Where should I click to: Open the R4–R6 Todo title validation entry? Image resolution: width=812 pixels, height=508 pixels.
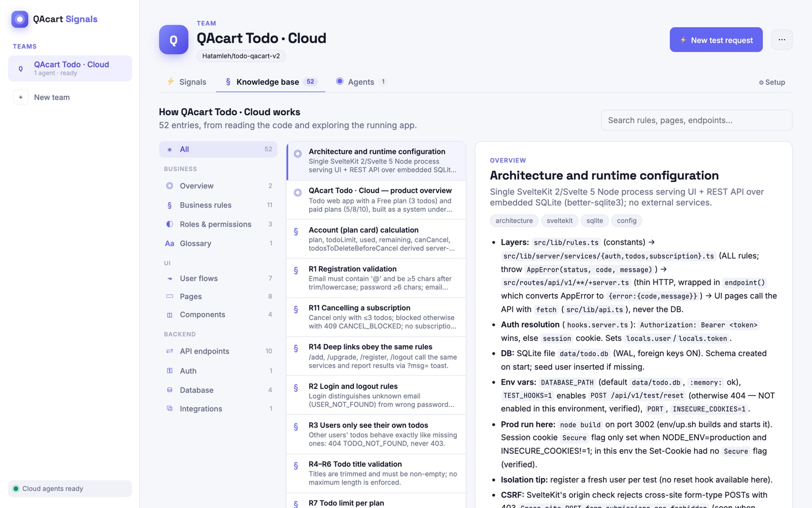point(377,473)
